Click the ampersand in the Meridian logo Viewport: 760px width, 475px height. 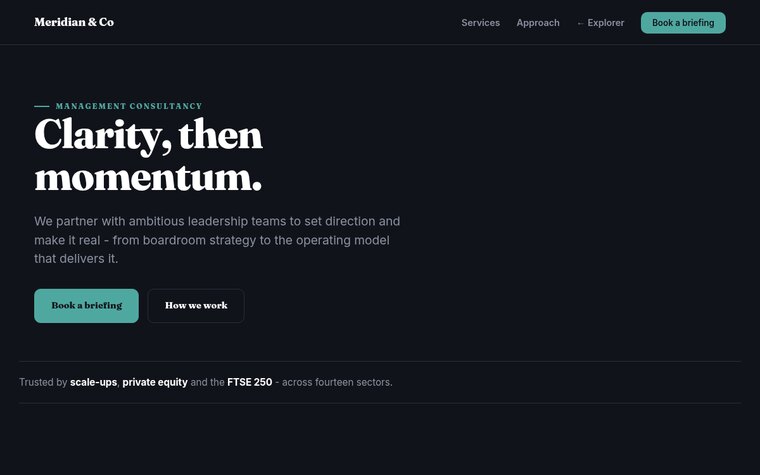tap(93, 22)
